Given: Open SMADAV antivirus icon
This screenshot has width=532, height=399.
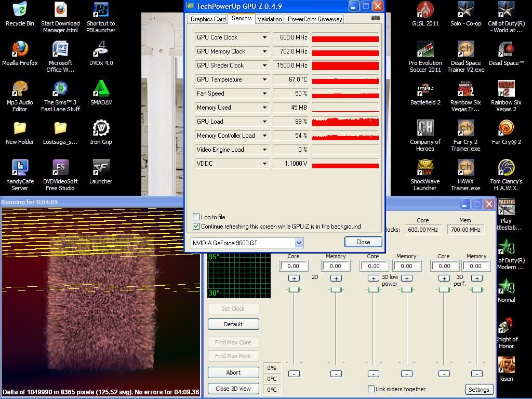Looking at the screenshot, I should coord(101,93).
